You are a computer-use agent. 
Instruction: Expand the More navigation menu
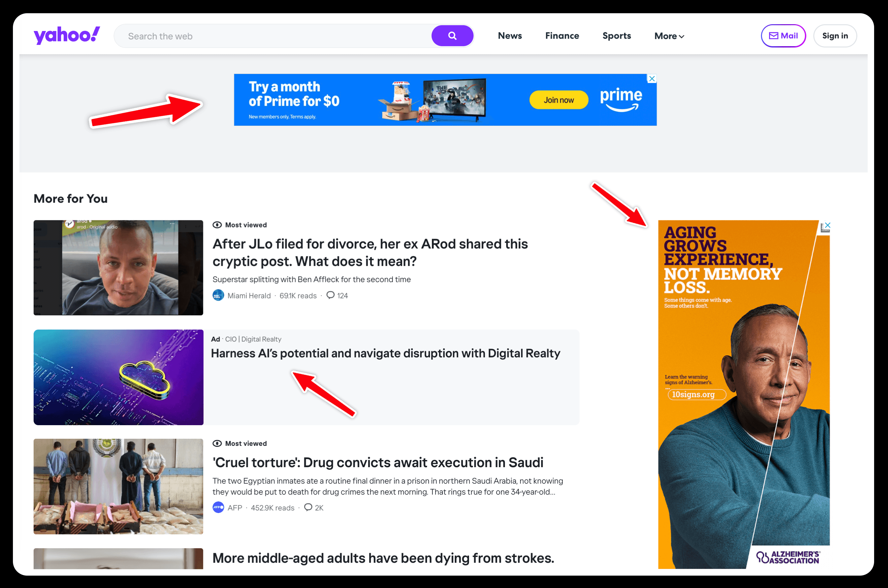[669, 36]
